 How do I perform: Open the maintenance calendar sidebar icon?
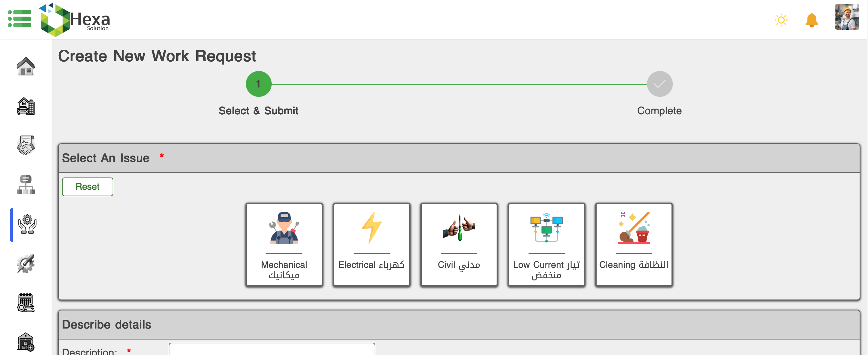tap(26, 303)
